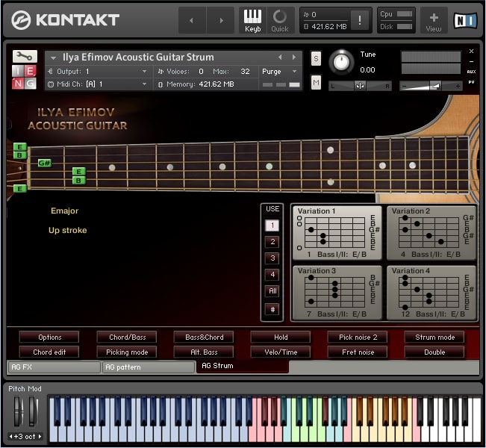This screenshot has height=448, width=486.
Task: Open the Options panel
Action: tap(49, 337)
